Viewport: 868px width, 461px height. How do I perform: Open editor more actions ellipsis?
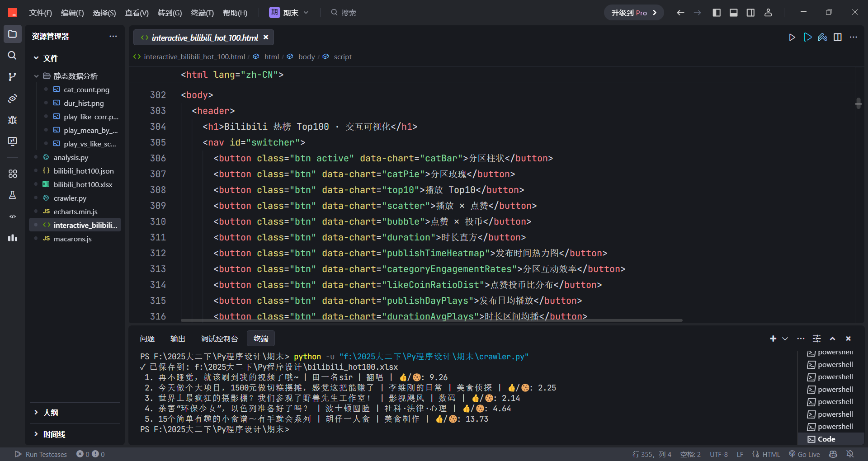854,38
